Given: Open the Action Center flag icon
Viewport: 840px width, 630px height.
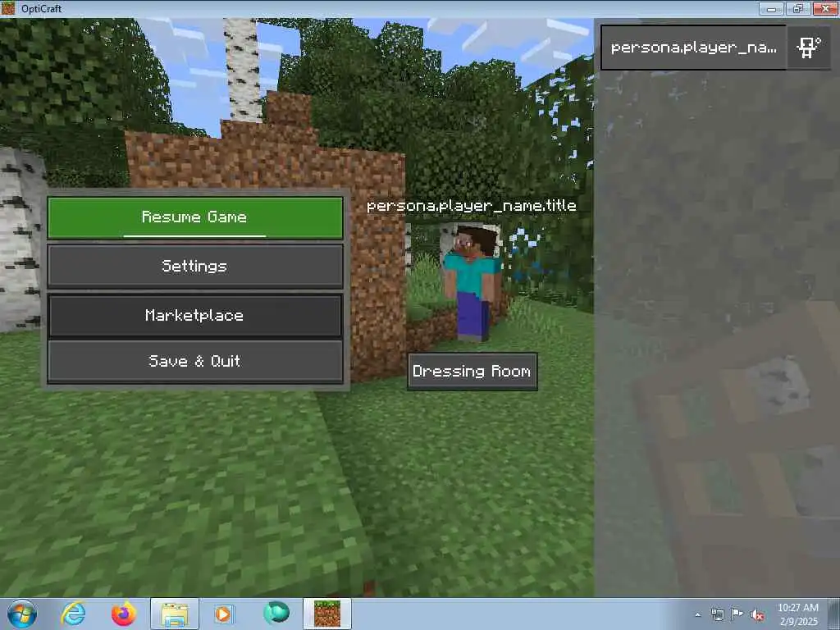Looking at the screenshot, I should tap(737, 614).
